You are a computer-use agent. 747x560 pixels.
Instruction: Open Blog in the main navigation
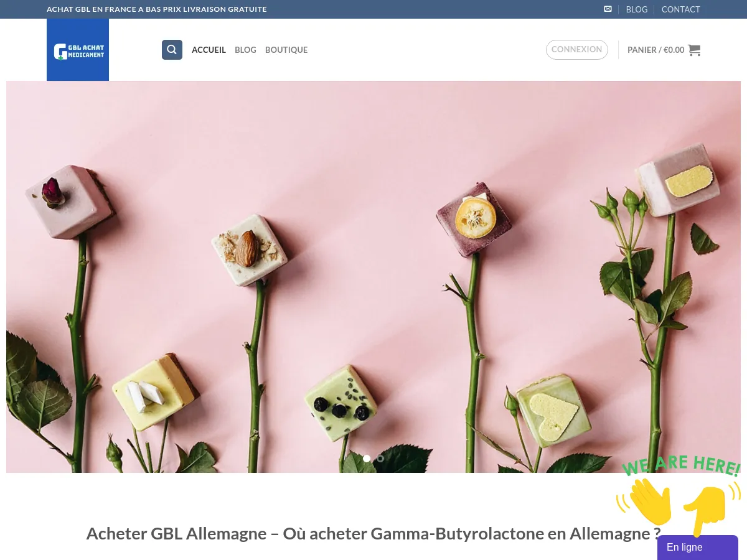245,50
